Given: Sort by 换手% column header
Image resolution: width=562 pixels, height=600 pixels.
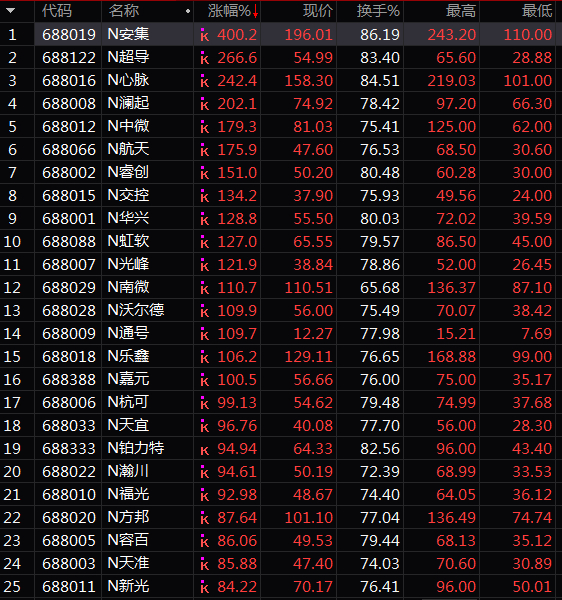Looking at the screenshot, I should pyautogui.click(x=378, y=11).
